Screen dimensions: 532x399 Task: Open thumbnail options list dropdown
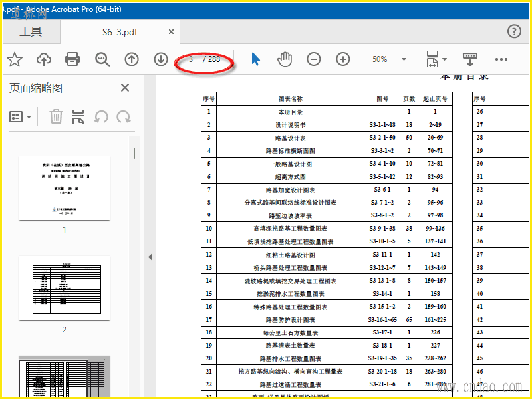click(x=20, y=117)
